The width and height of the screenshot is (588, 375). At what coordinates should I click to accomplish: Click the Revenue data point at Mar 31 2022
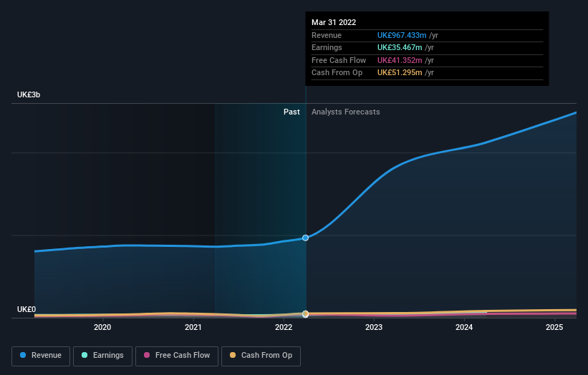coord(306,238)
